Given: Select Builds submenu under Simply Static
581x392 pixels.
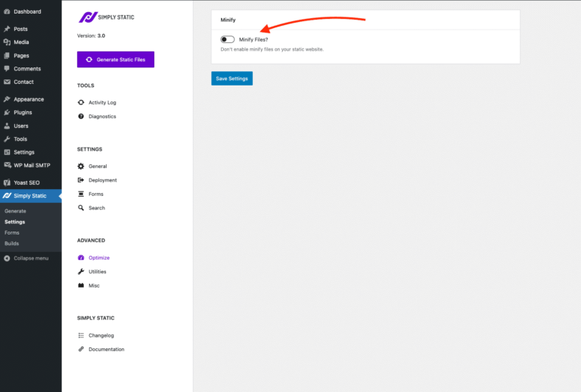Looking at the screenshot, I should 12,244.
